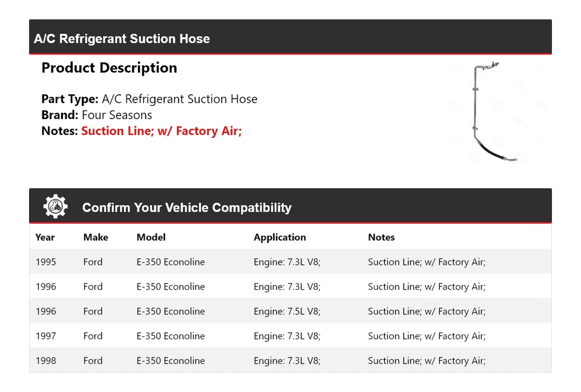Select the 1998 year cell
Viewport: 581px width, 392px height.
click(x=46, y=361)
